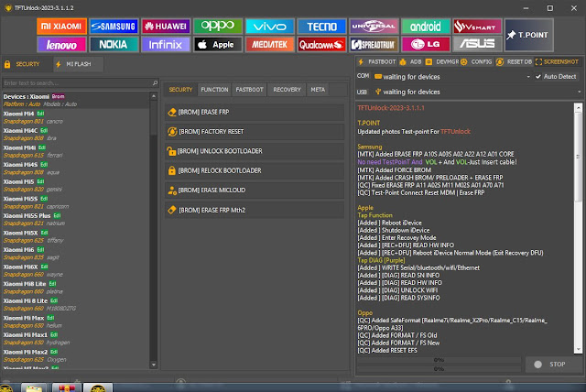Open the FUNCTION sub-tab
The height and width of the screenshot is (392, 586).
pyautogui.click(x=214, y=90)
